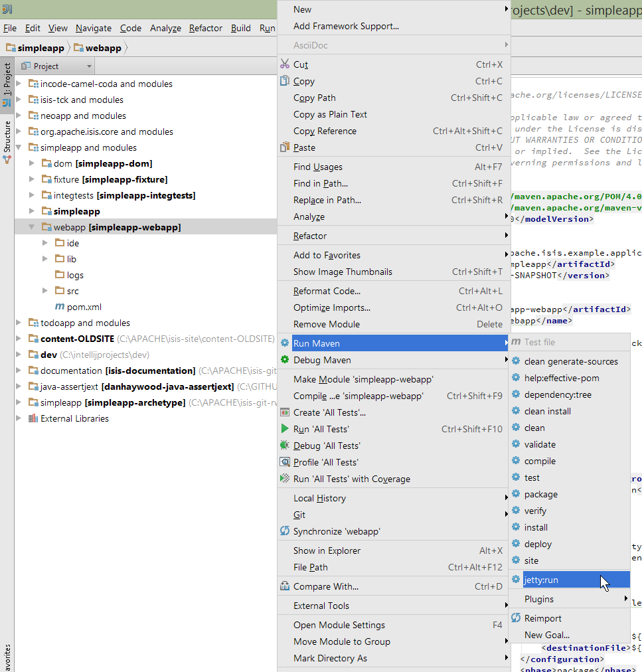Expand the src folder arrow

[x=45, y=291]
